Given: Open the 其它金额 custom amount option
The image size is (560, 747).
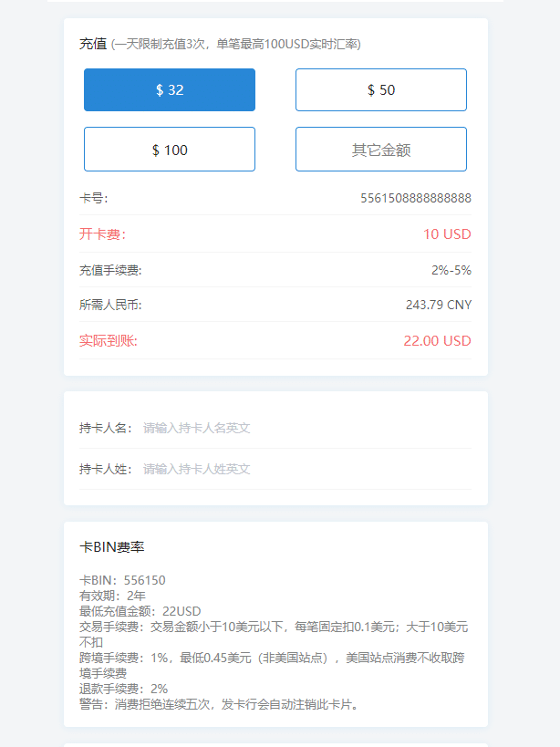Looking at the screenshot, I should (381, 150).
